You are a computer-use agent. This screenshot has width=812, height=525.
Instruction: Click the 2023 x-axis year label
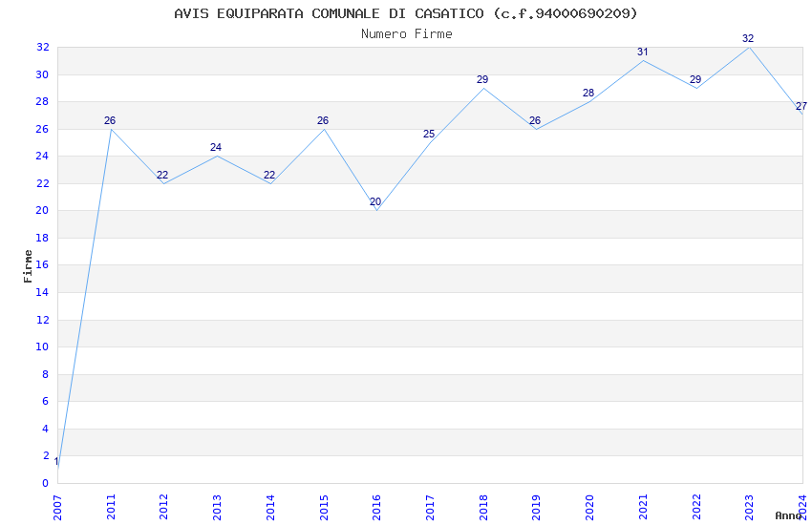point(749,508)
